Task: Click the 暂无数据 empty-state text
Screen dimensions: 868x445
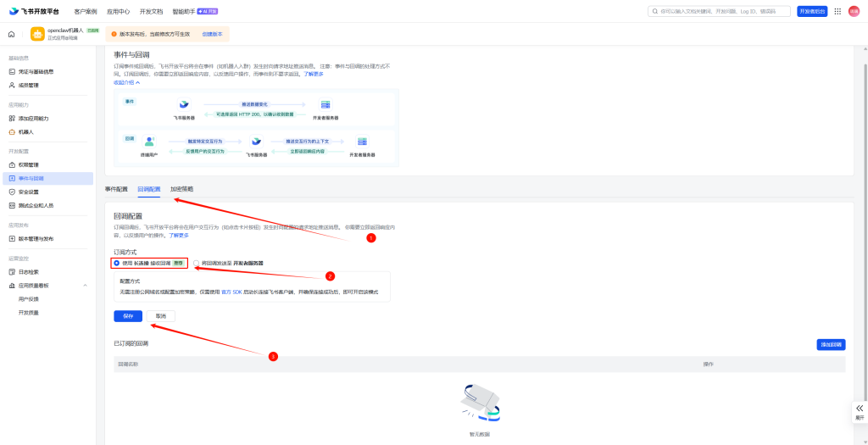Action: pos(480,435)
